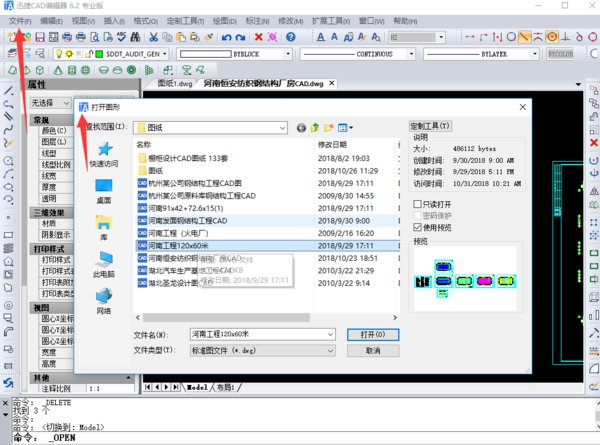Enable the 只读打开 checkbox

point(417,204)
